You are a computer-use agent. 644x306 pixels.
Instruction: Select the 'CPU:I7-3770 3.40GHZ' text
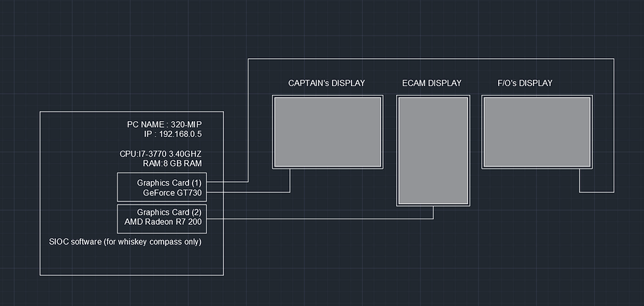click(x=160, y=154)
